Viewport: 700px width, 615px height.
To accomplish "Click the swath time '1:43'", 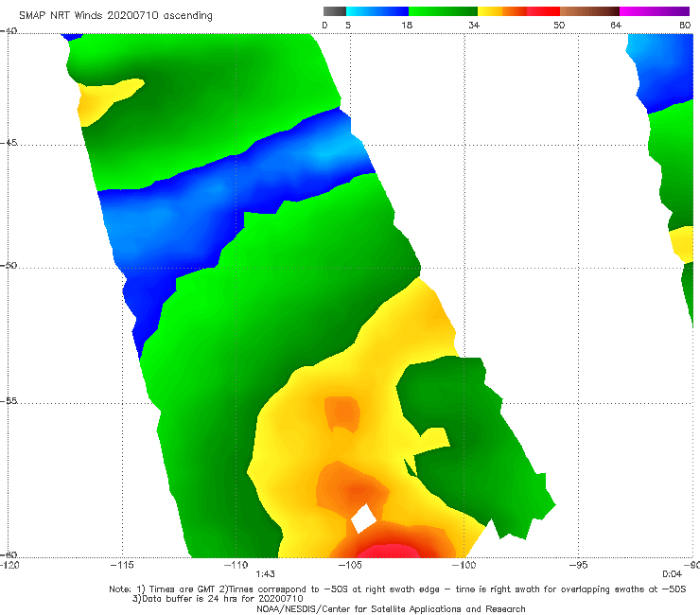I will pyautogui.click(x=265, y=574).
